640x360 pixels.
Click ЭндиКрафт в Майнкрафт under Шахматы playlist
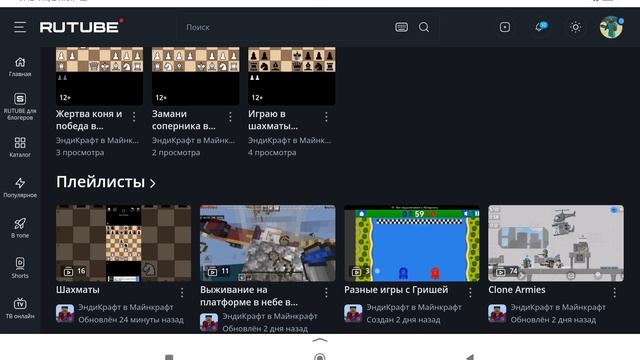pyautogui.click(x=126, y=307)
